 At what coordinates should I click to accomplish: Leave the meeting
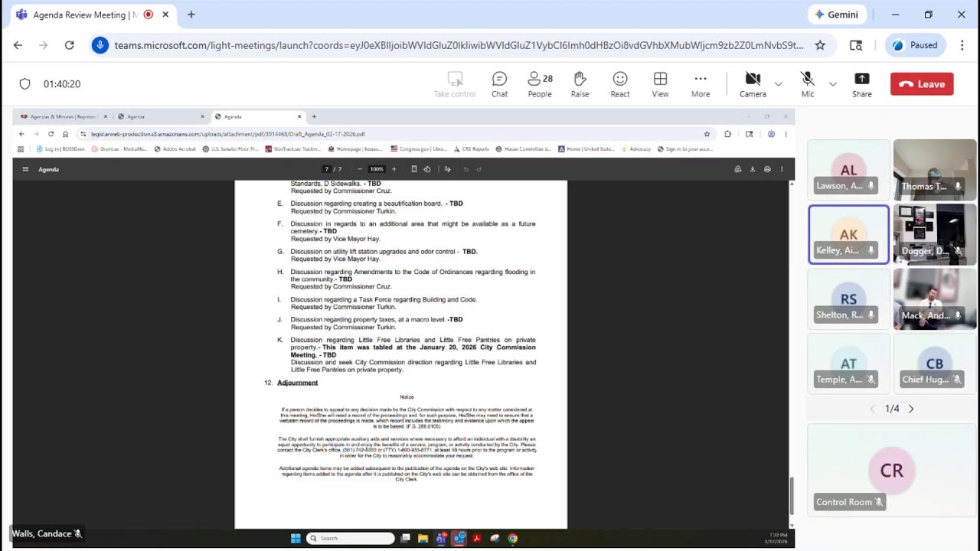922,84
